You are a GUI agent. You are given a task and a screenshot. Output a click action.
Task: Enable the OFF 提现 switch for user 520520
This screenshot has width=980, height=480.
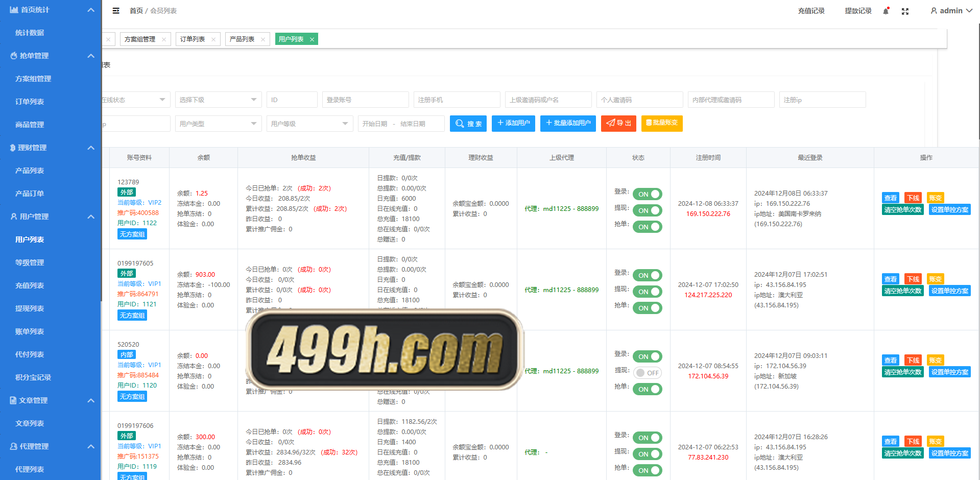tap(648, 373)
